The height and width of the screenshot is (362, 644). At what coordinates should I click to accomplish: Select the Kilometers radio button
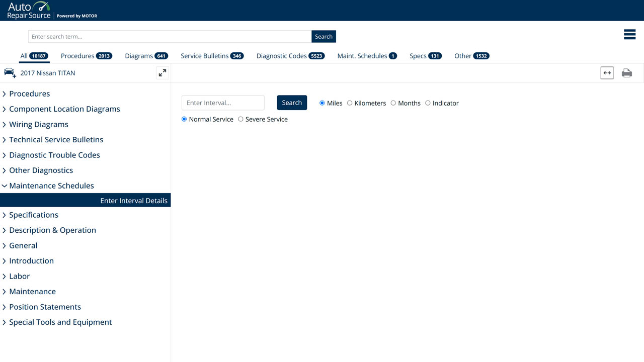[350, 103]
